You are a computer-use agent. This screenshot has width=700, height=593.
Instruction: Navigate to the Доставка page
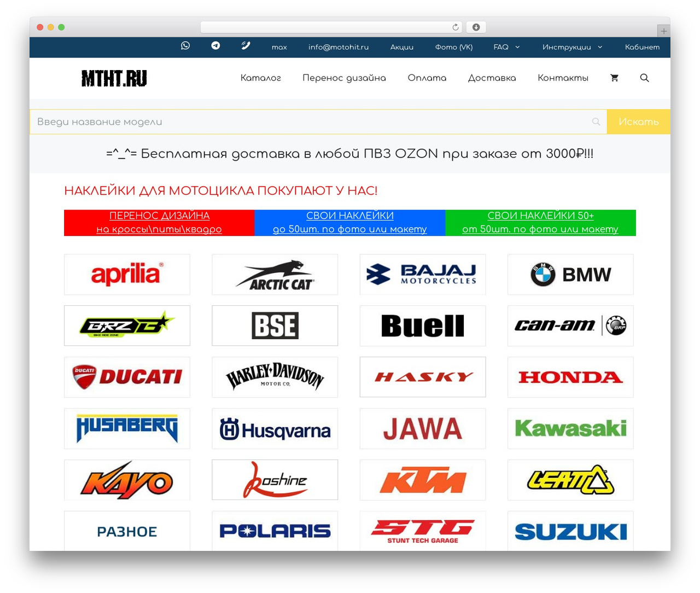click(492, 78)
